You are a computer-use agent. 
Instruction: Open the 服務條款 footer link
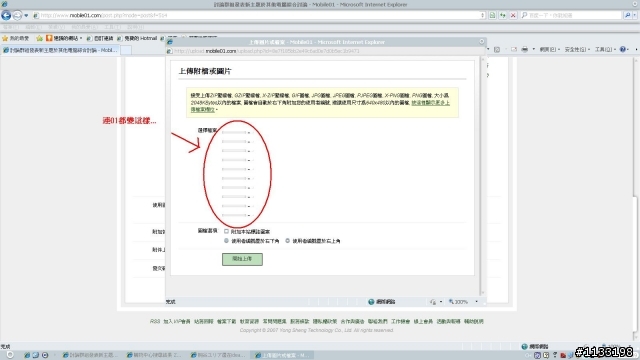point(300,321)
